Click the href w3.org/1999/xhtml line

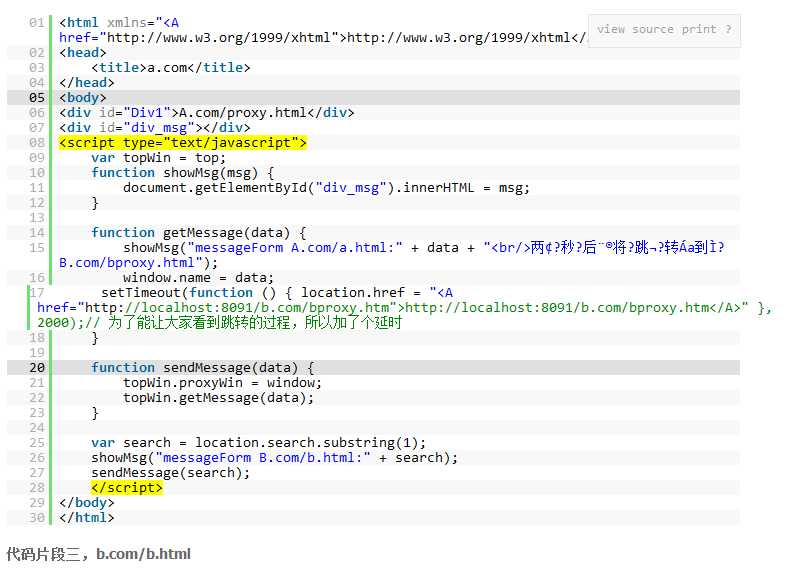pos(324,38)
